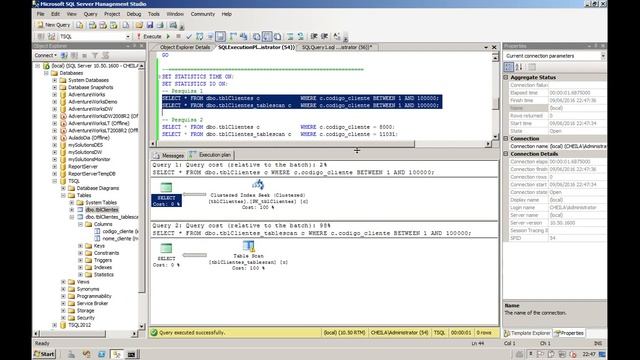Select the Execution plan tab
Screen dimensions: 640x360
tap(211, 155)
